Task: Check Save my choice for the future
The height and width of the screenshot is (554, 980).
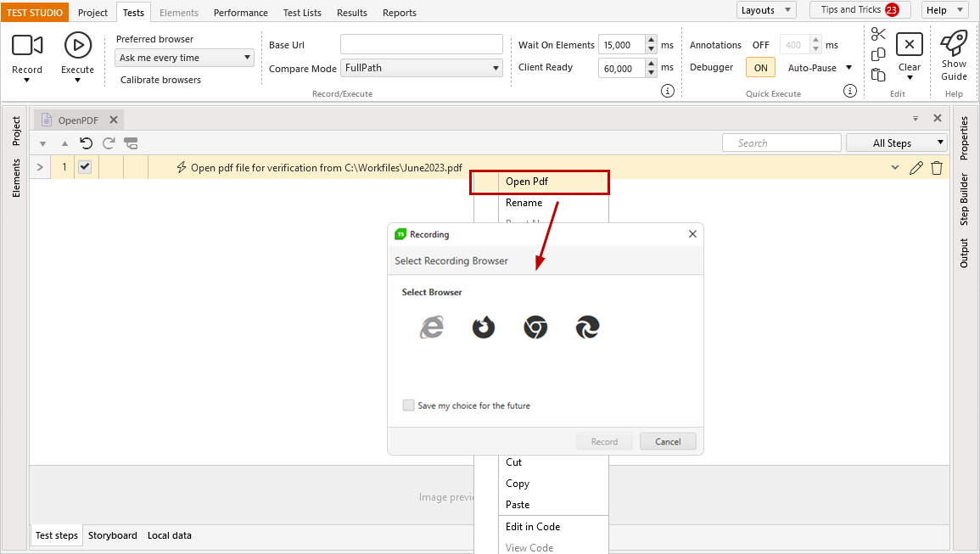Action: 408,406
